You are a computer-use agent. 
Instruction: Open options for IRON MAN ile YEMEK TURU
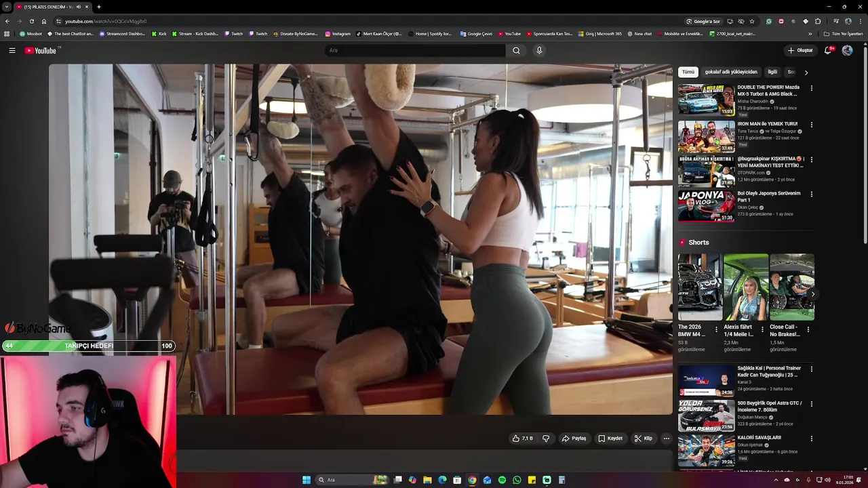click(812, 125)
